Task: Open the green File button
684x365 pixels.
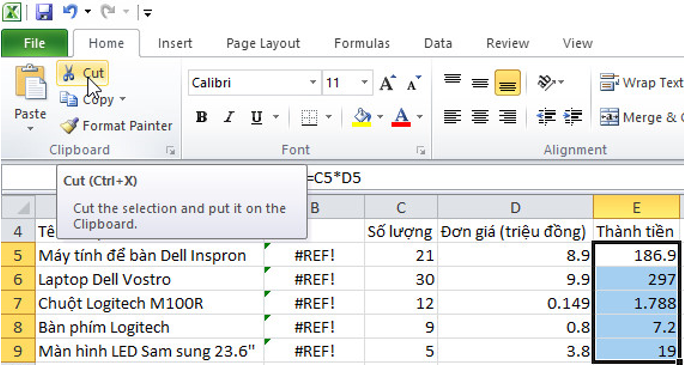Action: (x=34, y=43)
